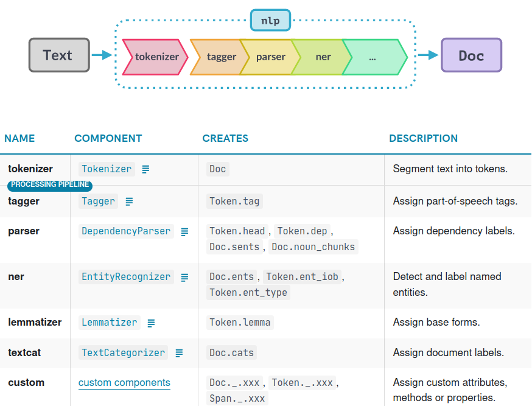Click the source icon beside DependencyParser
This screenshot has width=532, height=406.
[184, 231]
